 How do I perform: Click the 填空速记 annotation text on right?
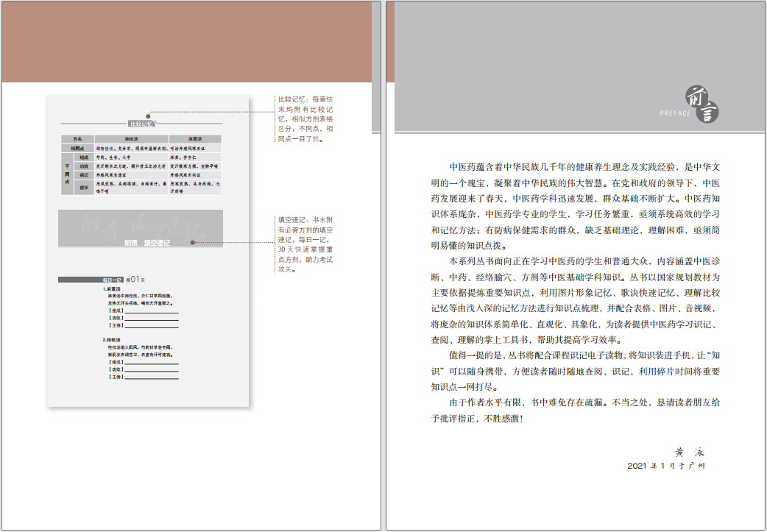coord(305,244)
